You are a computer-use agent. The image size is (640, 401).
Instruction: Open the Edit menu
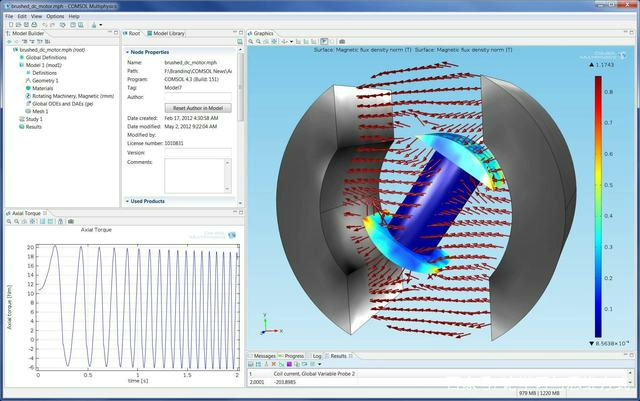click(22, 16)
